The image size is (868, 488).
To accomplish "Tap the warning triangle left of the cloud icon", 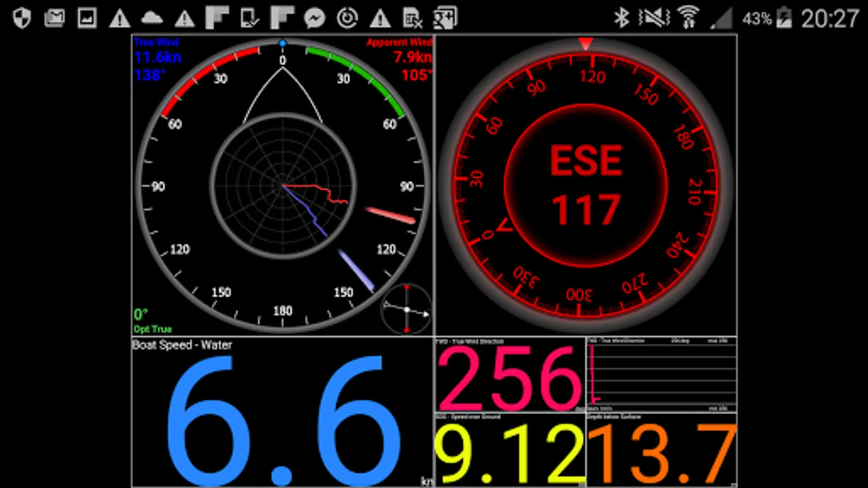I will pyautogui.click(x=119, y=19).
